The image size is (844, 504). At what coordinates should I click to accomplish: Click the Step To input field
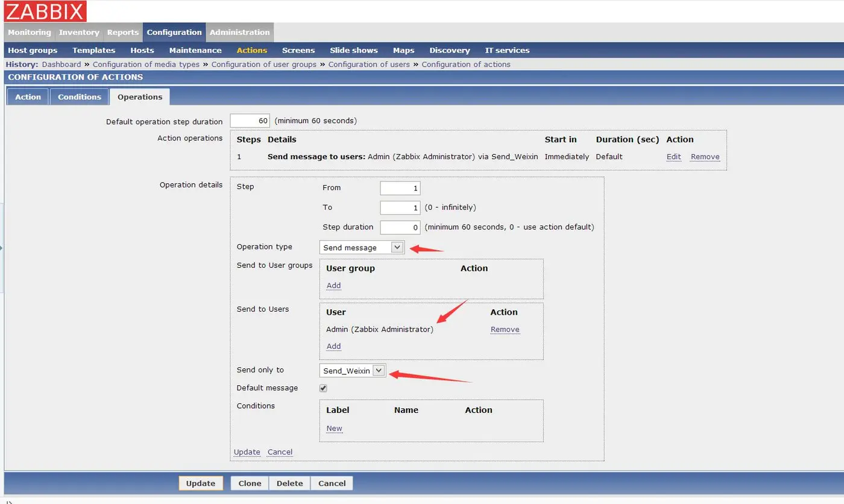400,207
